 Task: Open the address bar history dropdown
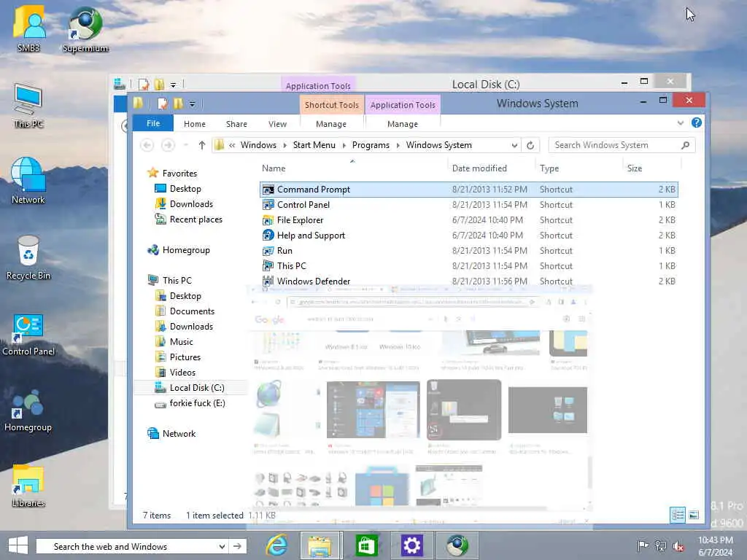514,145
